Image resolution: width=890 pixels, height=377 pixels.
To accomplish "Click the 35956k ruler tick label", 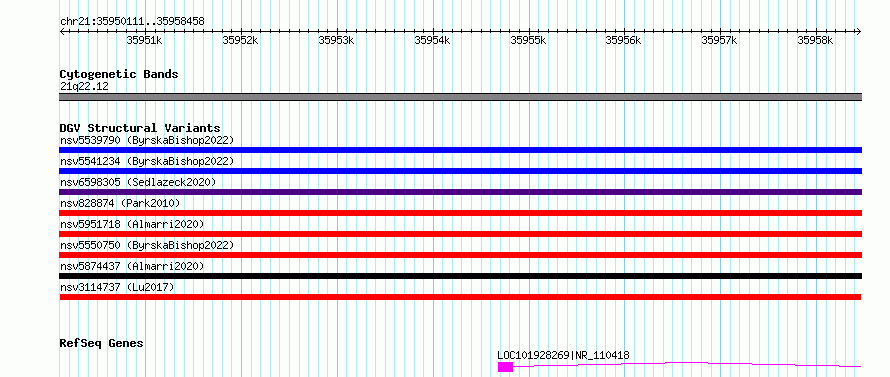I will click(624, 40).
